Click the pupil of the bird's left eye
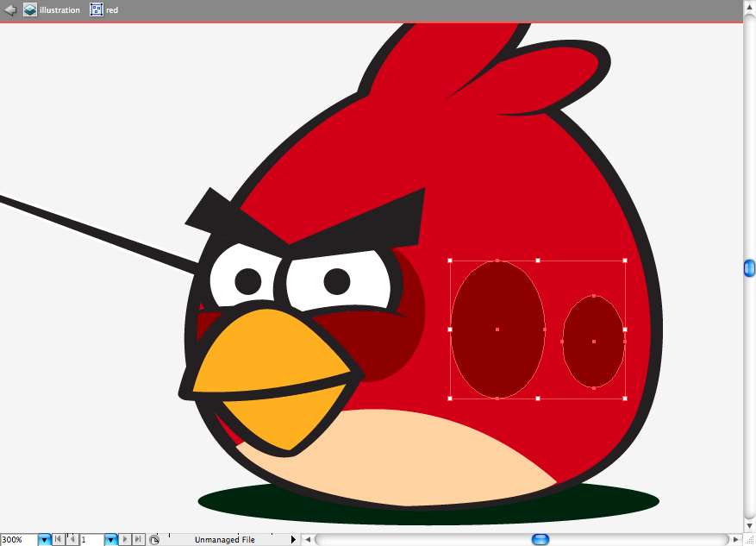756x546 pixels. pos(247,281)
